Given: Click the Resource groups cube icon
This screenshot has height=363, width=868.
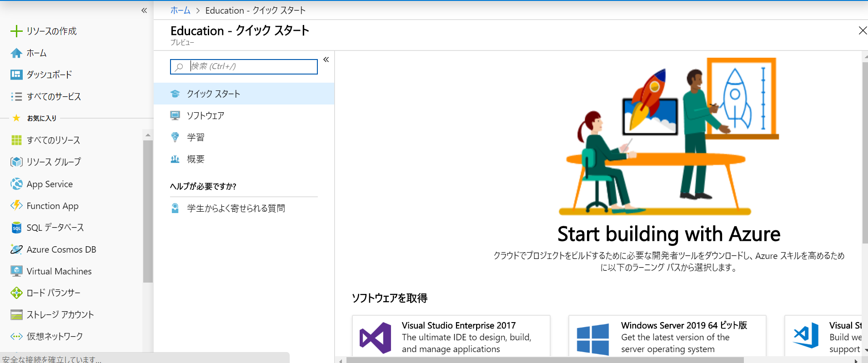Looking at the screenshot, I should 16,162.
